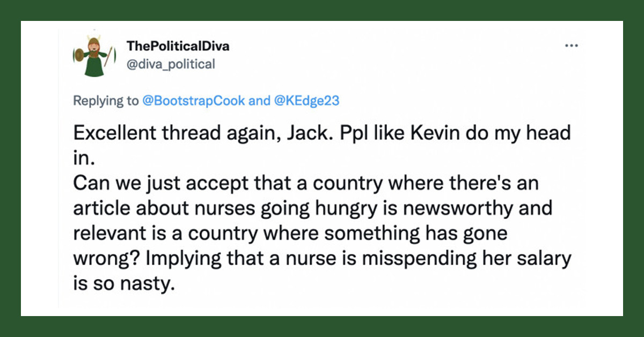Click the white tweet card background
Image resolution: width=644 pixels, height=337 pixels.
322,306
